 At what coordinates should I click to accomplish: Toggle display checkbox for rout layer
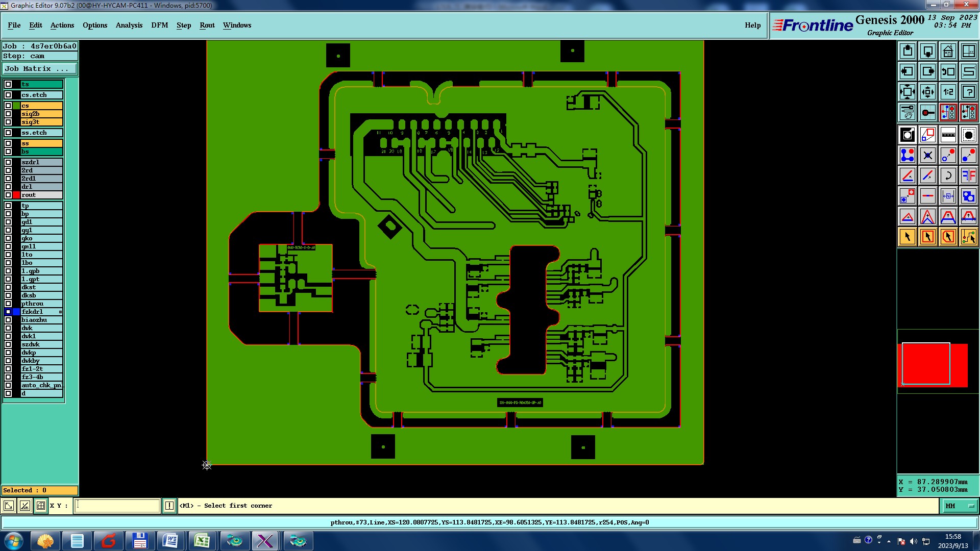tap(8, 195)
